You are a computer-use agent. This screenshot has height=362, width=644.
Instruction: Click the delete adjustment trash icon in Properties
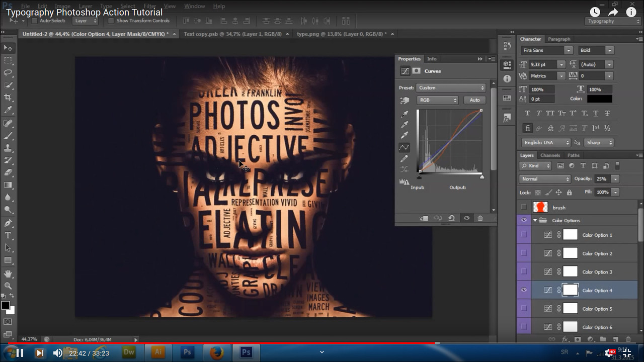click(480, 218)
